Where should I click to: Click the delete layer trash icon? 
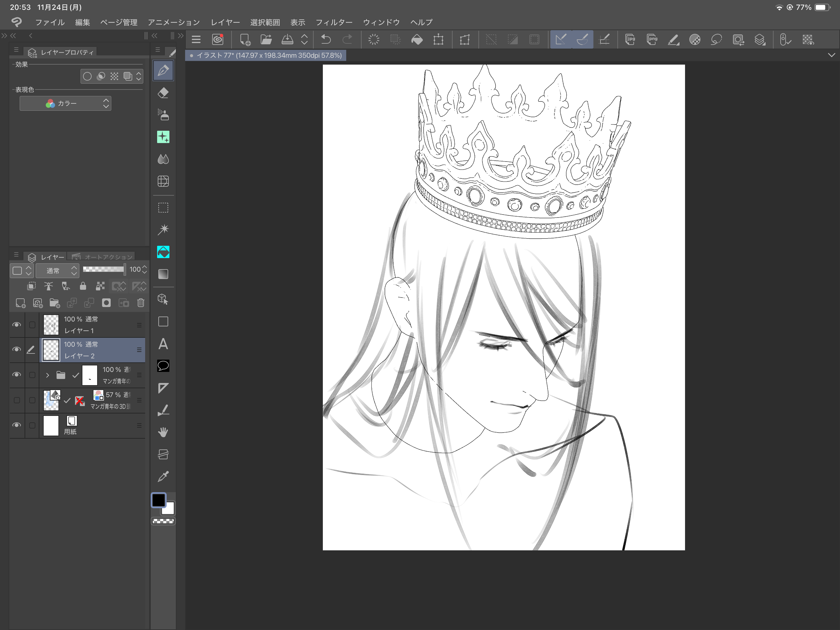[141, 303]
